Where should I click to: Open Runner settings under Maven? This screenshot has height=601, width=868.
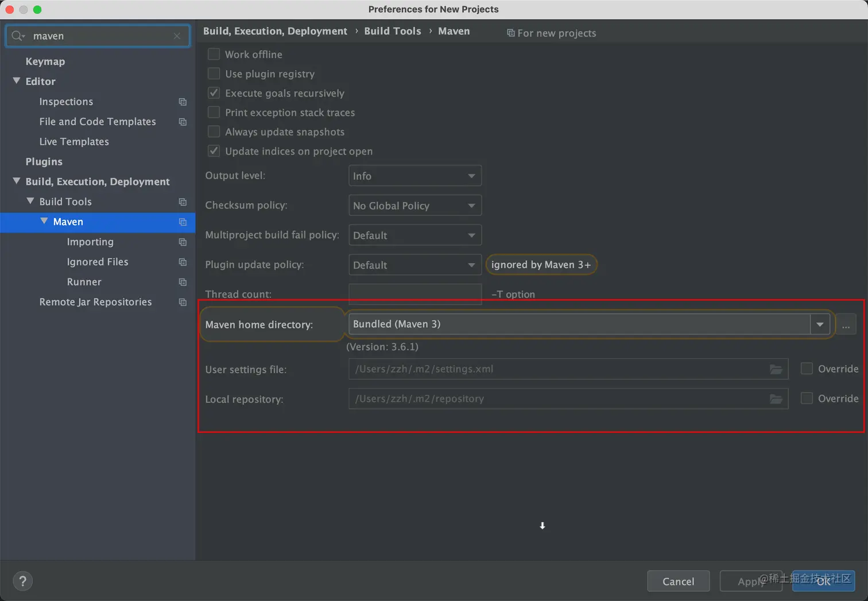click(x=84, y=282)
